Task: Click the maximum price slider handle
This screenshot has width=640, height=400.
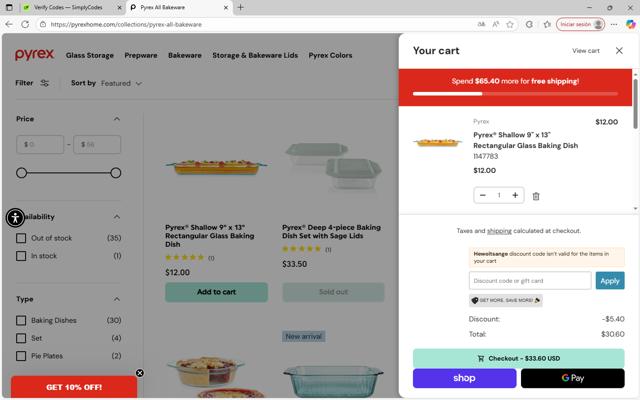Action: click(116, 173)
